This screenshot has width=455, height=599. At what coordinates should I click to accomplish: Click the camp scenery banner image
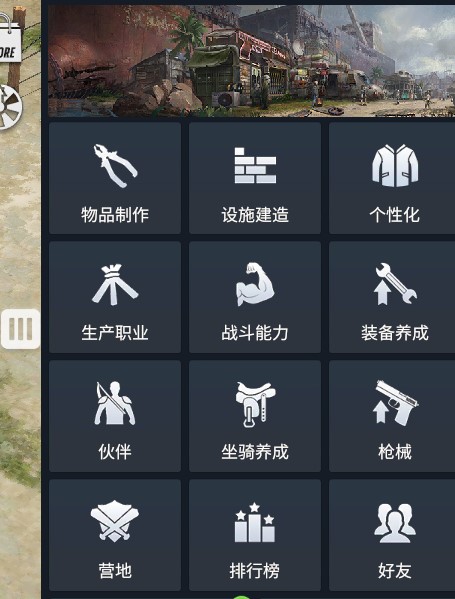[x=251, y=61]
